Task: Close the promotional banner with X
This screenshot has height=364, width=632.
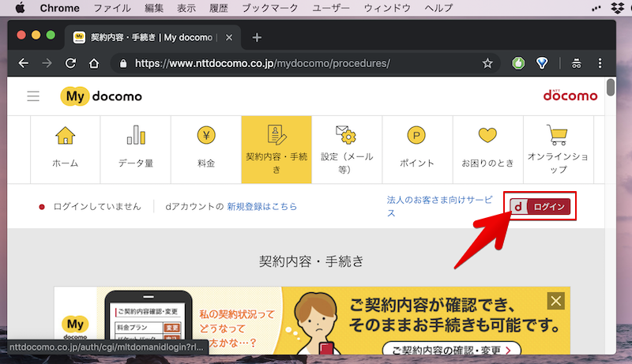Action: point(557,301)
